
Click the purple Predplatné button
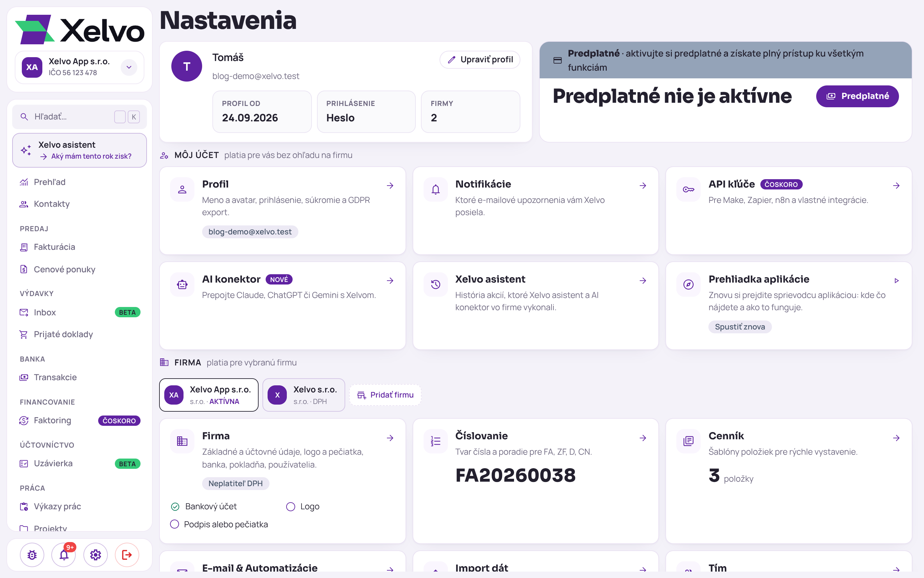(x=857, y=96)
